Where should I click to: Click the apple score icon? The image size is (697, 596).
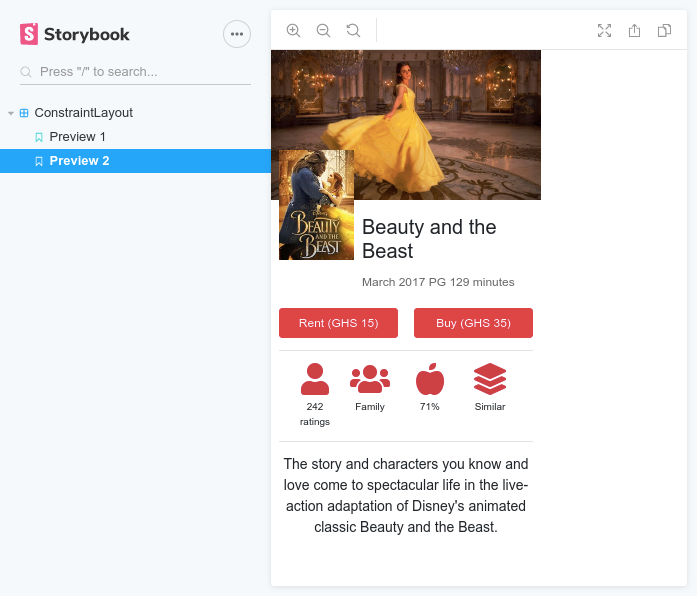click(430, 379)
